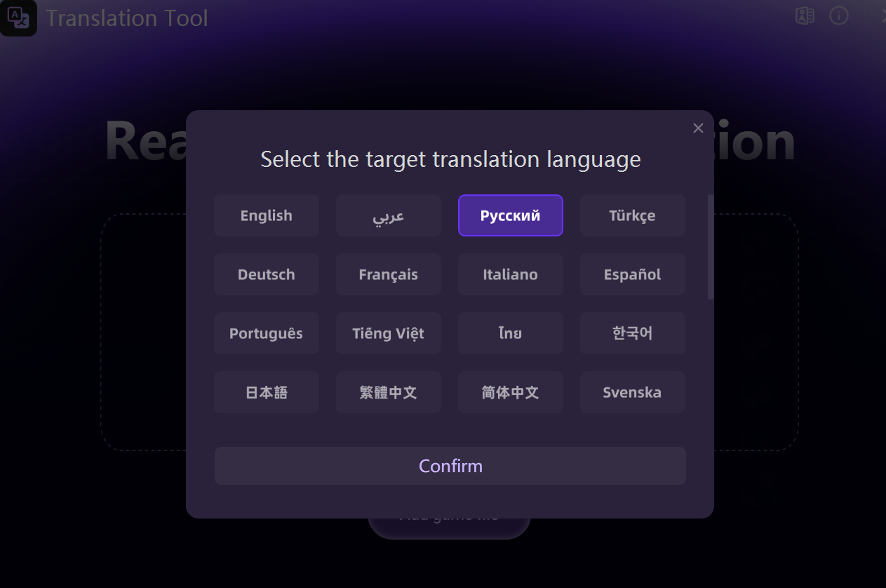Click the info icon in title bar
The image size is (886, 588).
[x=839, y=16]
